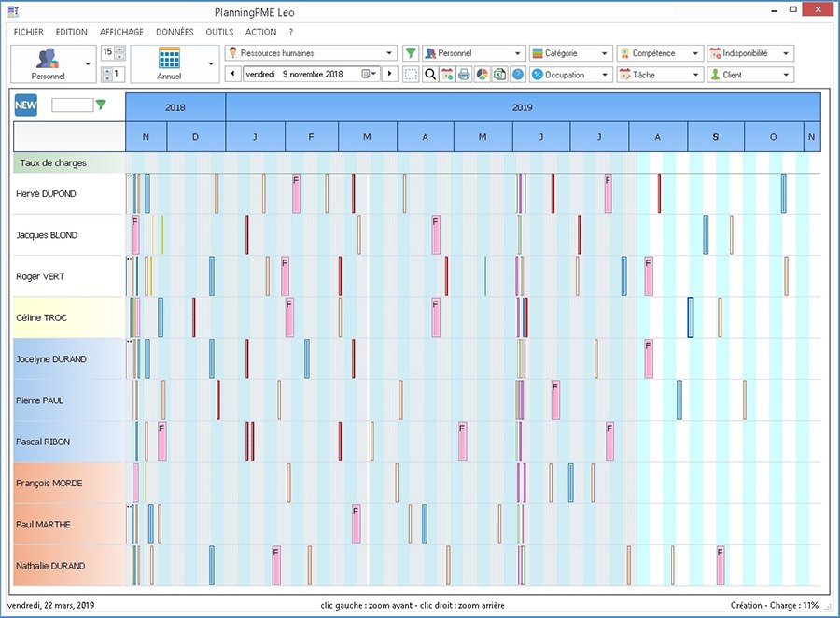Screen dimensions: 840x618
Task: Go to previous date with left arrow
Action: pyautogui.click(x=232, y=74)
